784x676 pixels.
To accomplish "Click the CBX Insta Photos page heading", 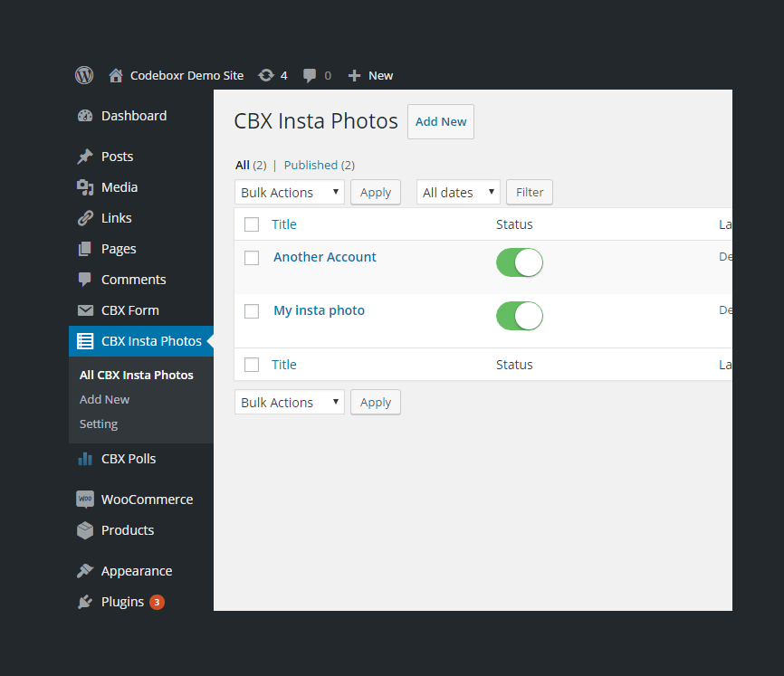I will (x=316, y=121).
